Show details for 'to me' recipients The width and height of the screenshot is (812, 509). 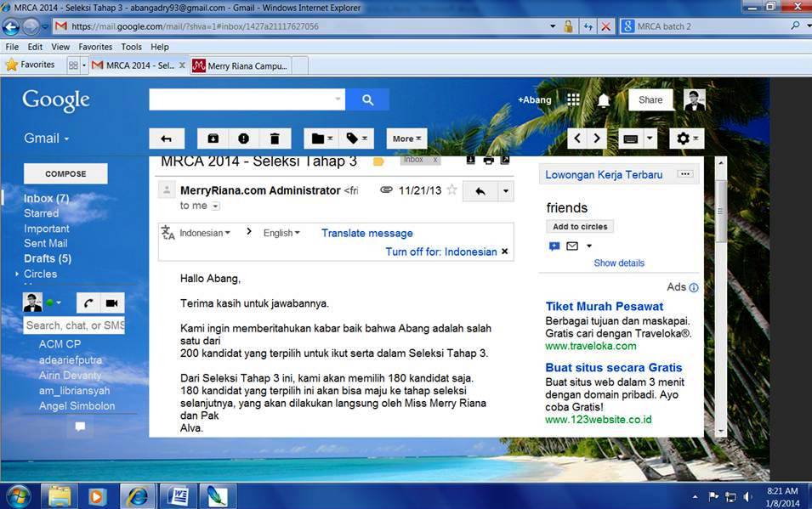click(x=215, y=206)
